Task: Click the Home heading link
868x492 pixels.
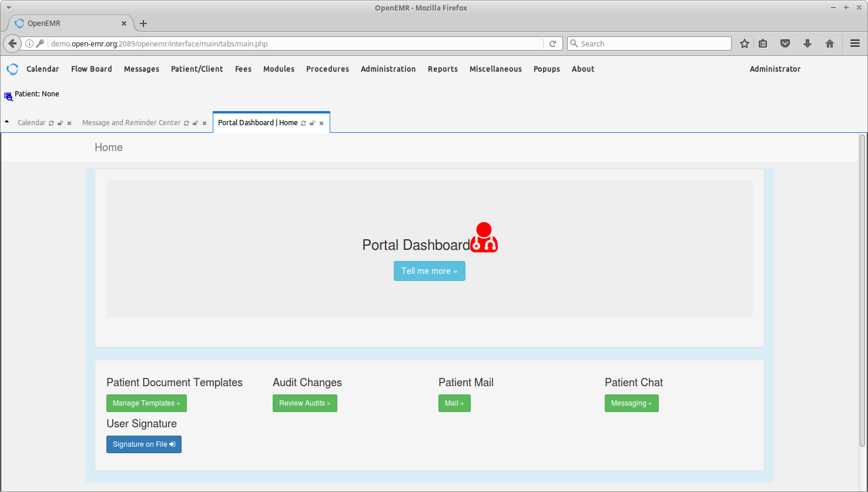Action: [109, 148]
